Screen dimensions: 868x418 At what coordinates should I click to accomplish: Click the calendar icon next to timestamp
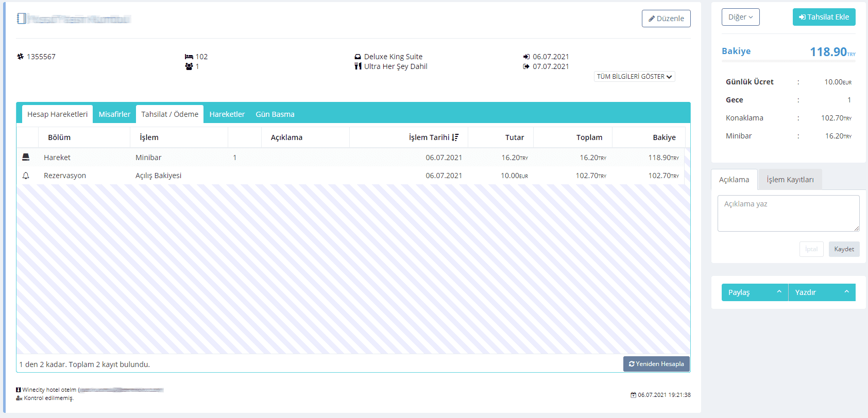coord(633,395)
